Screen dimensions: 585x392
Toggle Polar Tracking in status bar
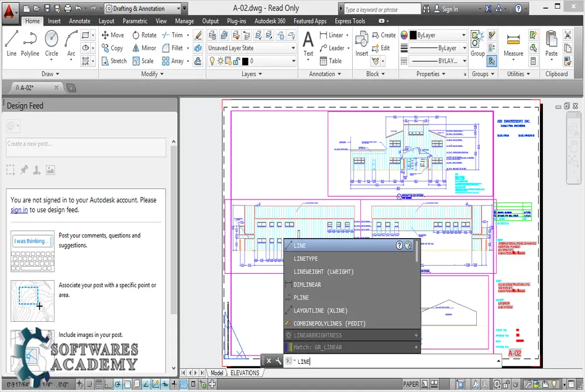click(118, 384)
